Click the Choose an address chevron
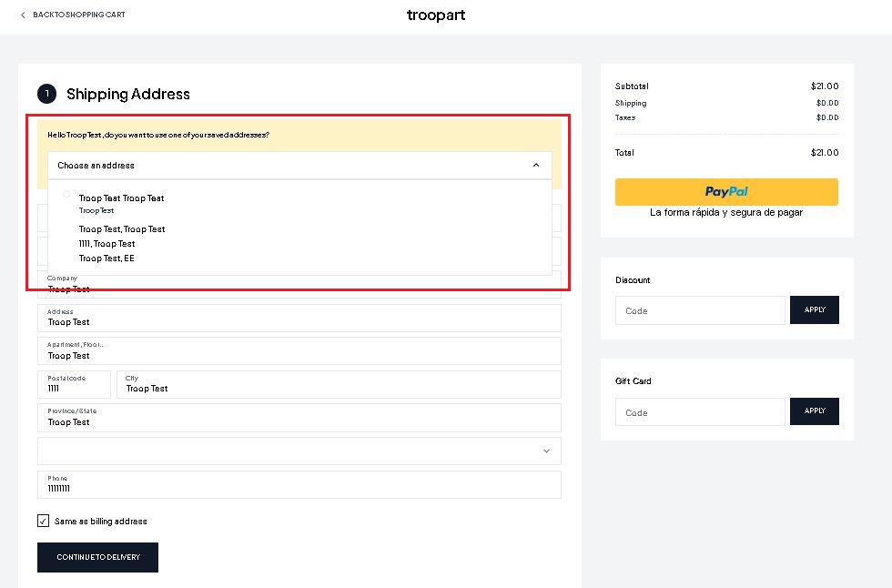Screen dimensions: 892x588 536,165
